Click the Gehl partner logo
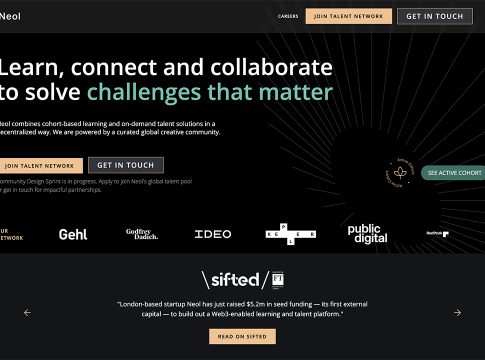The height and width of the screenshot is (360, 485). [73, 234]
